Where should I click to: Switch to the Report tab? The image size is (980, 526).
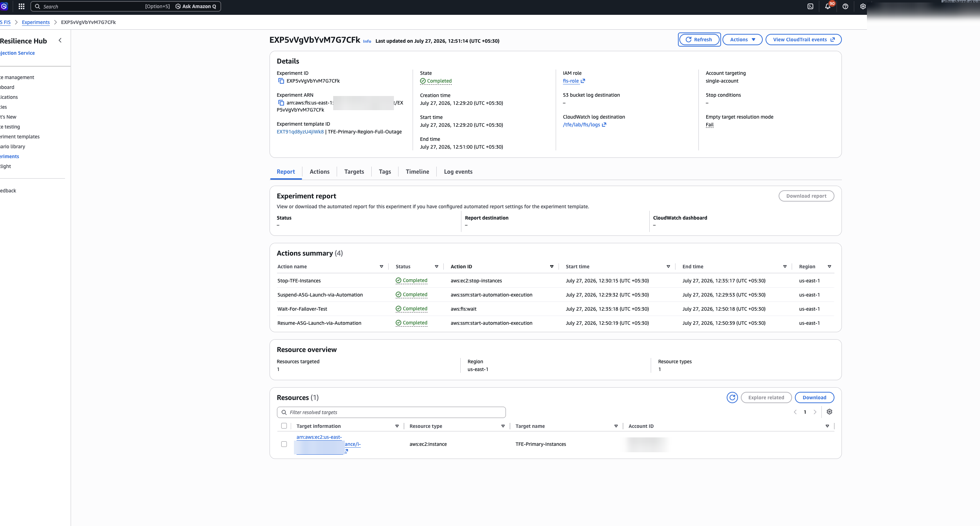[x=286, y=172]
